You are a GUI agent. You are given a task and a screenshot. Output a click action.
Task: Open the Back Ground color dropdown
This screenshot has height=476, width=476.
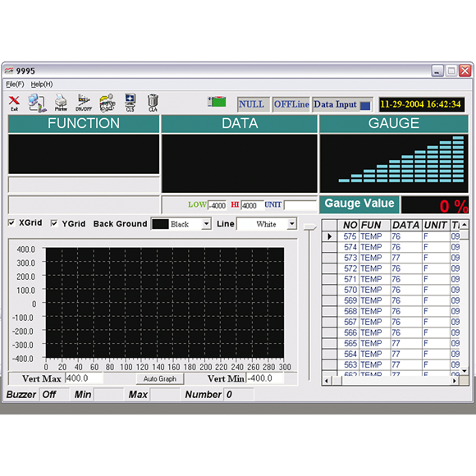pos(206,224)
